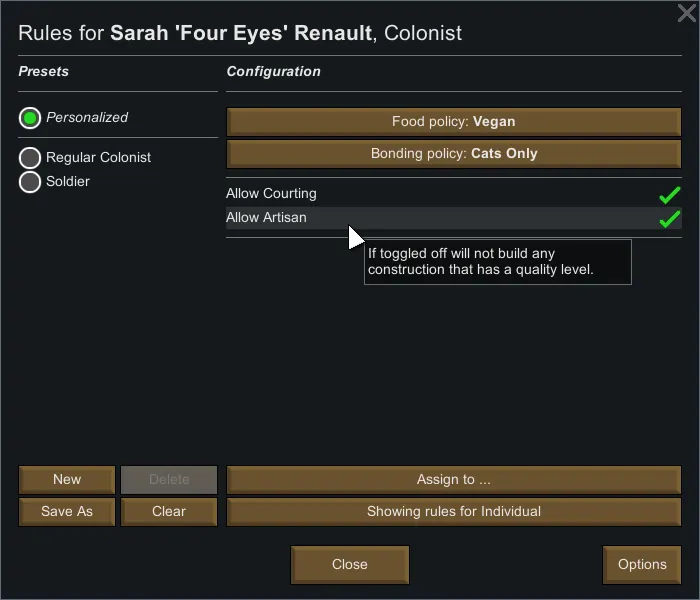The image size is (700, 600).
Task: Open the Options button
Action: (x=642, y=565)
